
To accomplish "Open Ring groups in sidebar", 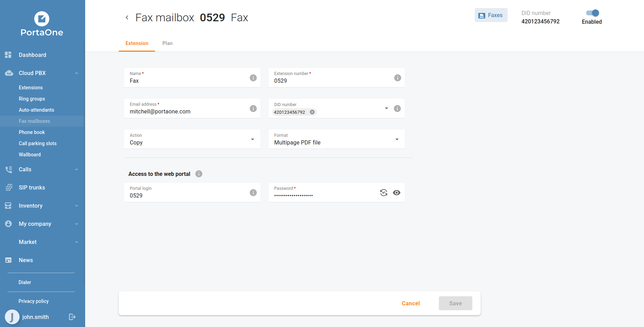I will tap(32, 99).
